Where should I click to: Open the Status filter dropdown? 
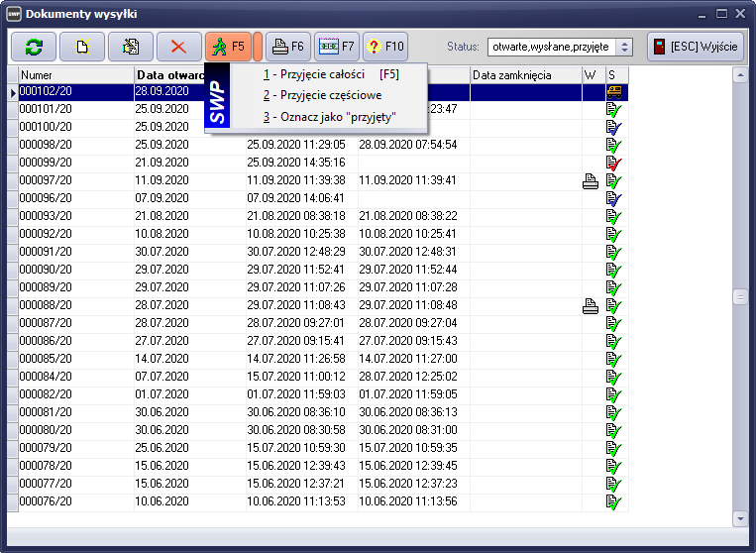pos(624,47)
